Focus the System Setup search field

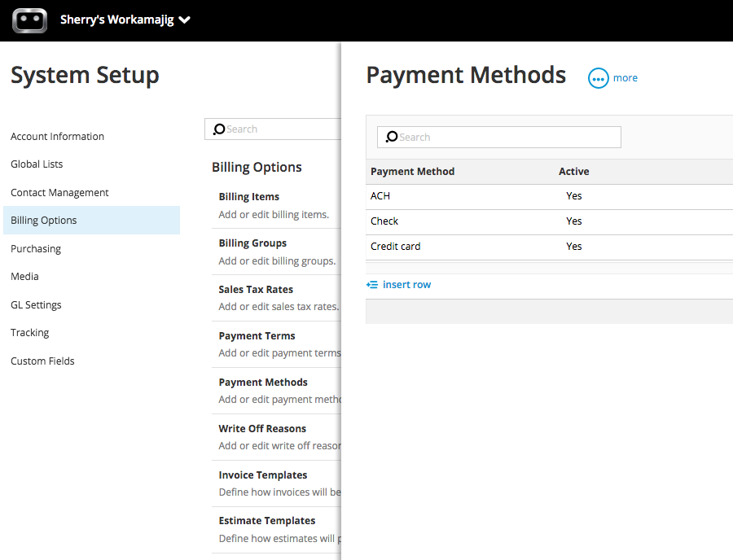273,129
